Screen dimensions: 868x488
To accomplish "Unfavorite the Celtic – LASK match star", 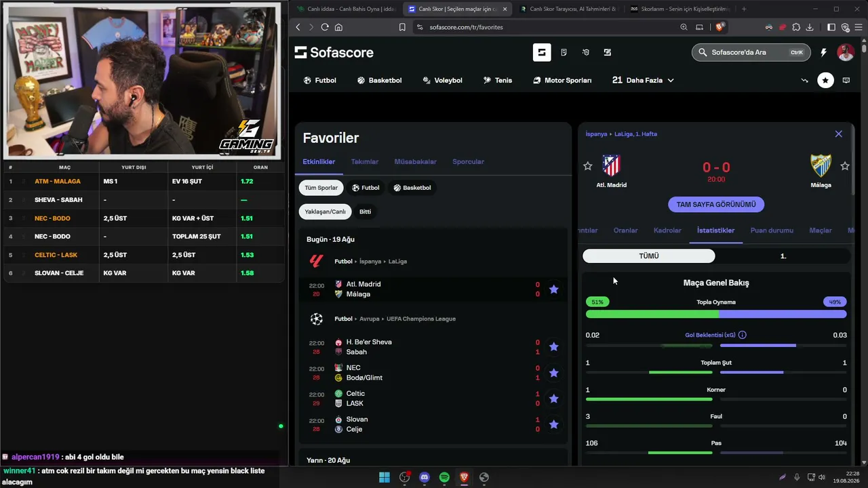I will click(x=553, y=399).
